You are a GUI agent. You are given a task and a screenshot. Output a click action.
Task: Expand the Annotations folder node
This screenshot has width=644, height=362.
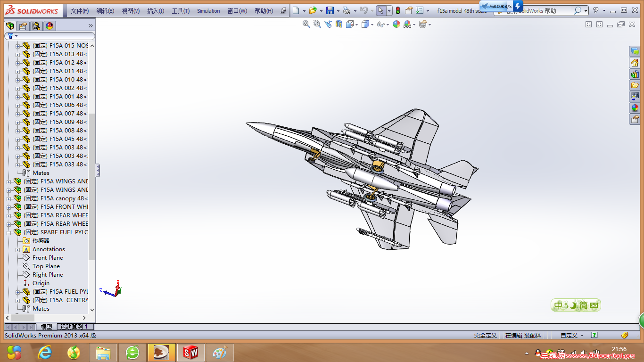click(x=18, y=249)
